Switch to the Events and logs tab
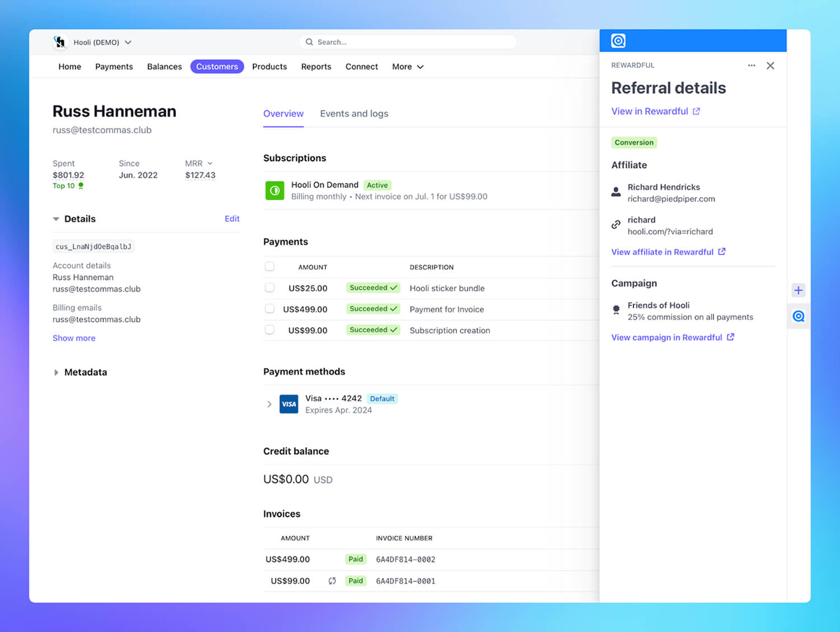840x632 pixels. click(354, 114)
